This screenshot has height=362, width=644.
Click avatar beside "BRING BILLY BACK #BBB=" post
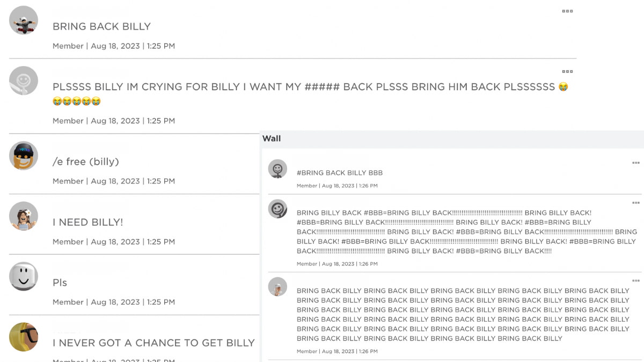pyautogui.click(x=277, y=209)
